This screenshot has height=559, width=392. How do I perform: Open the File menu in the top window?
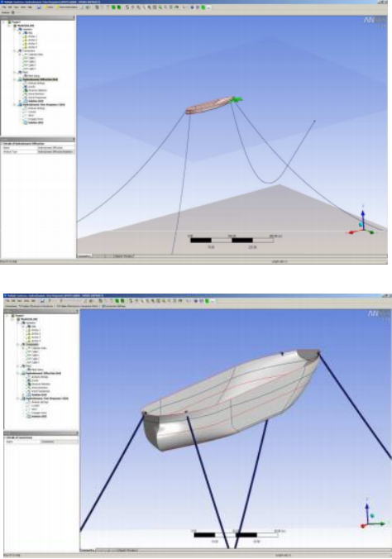[x=5, y=7]
